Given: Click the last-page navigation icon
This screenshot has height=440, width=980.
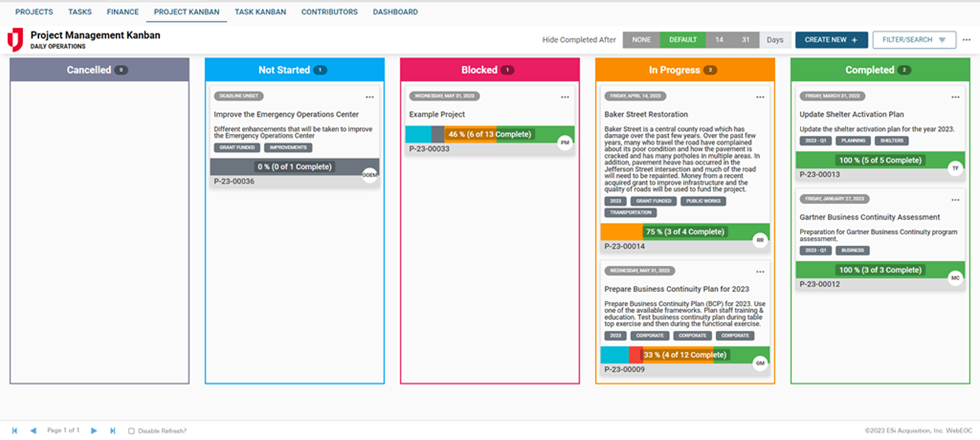Looking at the screenshot, I should 113,430.
